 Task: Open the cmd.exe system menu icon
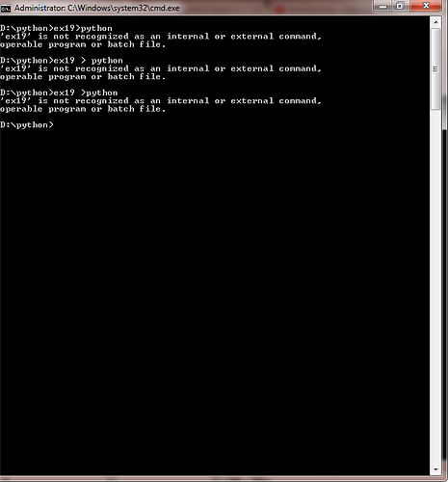[x=6, y=8]
